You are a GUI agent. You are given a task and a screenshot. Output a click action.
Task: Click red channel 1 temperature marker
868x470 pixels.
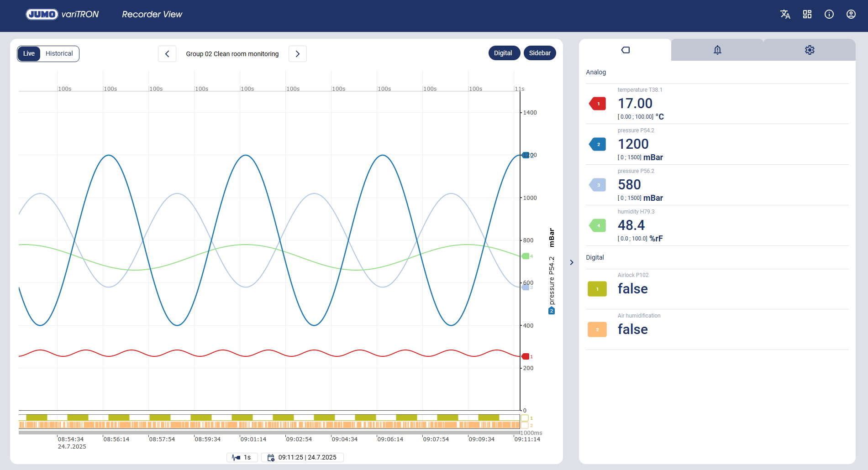pos(598,104)
